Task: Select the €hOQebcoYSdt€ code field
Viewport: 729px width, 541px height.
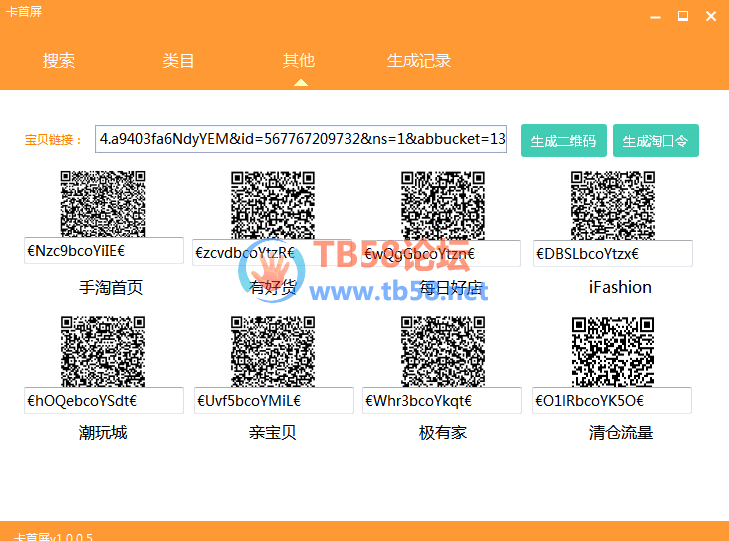Action: click(x=104, y=401)
